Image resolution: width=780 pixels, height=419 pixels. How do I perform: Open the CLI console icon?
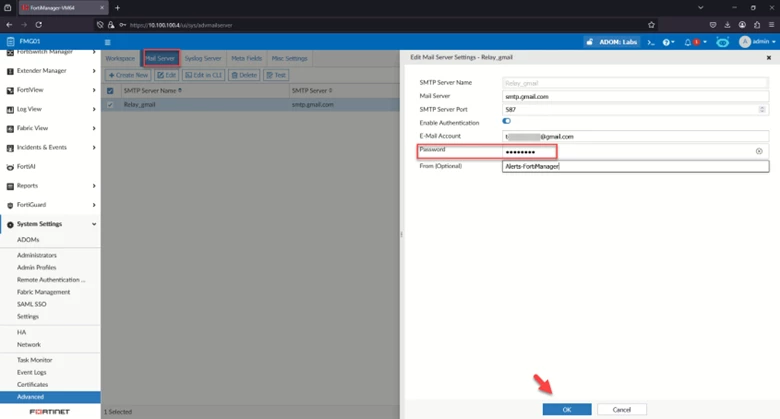coord(651,42)
